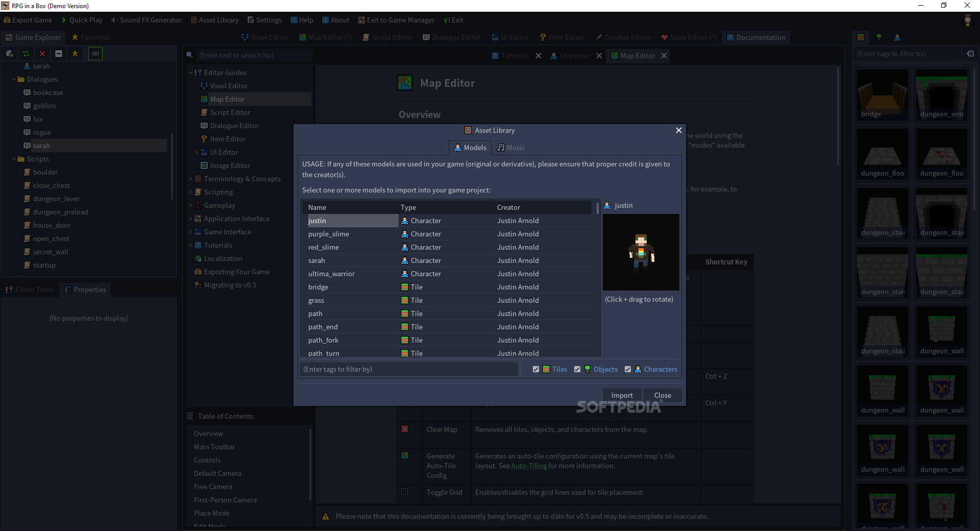Image resolution: width=980 pixels, height=531 pixels.
Task: Click the Import button in Asset Library
Action: [x=622, y=395]
